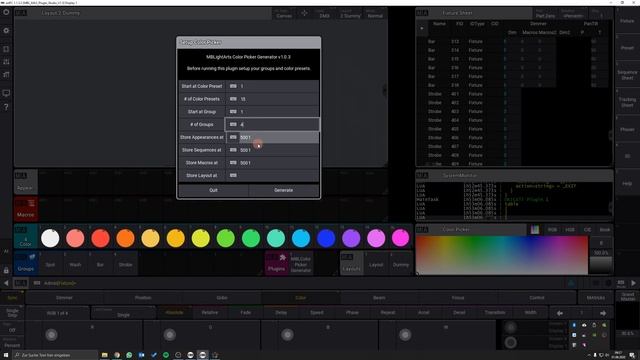Select the Bar group

coord(100,264)
